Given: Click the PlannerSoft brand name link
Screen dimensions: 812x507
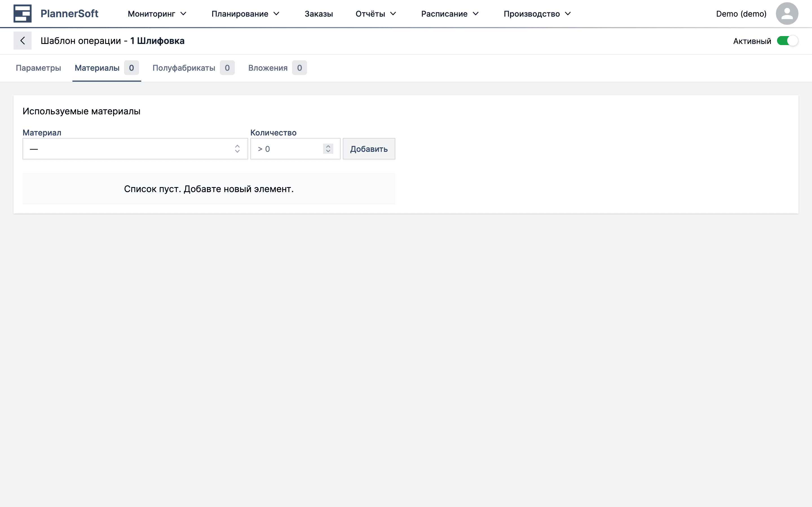Looking at the screenshot, I should [69, 14].
